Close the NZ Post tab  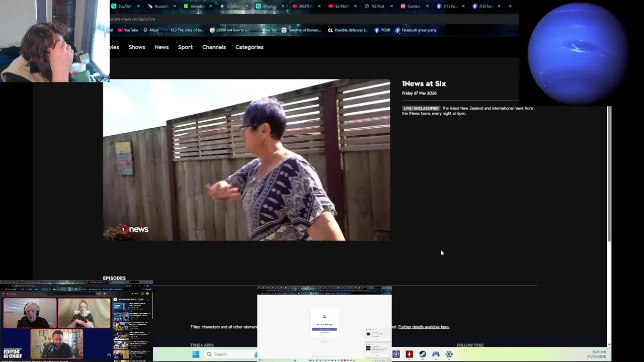[x=391, y=6]
